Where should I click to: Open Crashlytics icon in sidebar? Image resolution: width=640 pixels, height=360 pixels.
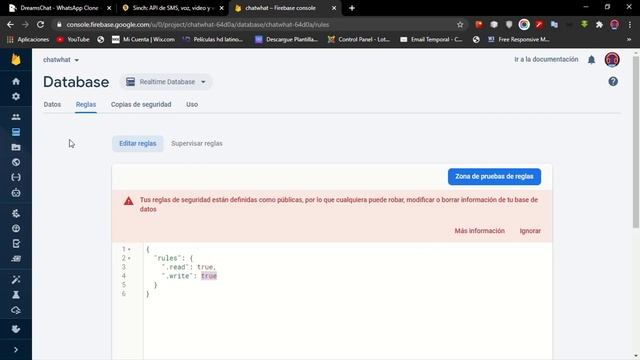pos(16,213)
